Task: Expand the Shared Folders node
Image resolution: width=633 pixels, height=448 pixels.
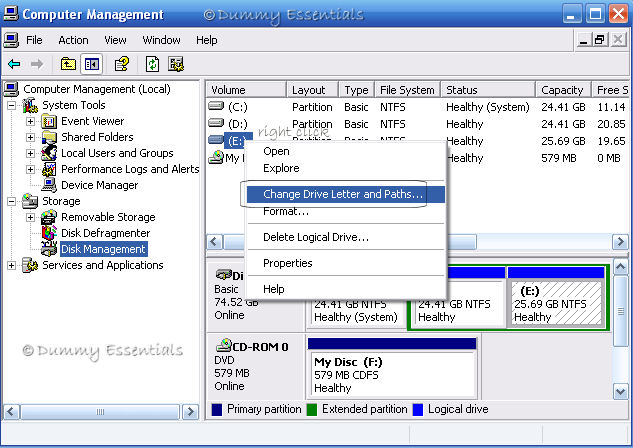Action: pos(30,138)
